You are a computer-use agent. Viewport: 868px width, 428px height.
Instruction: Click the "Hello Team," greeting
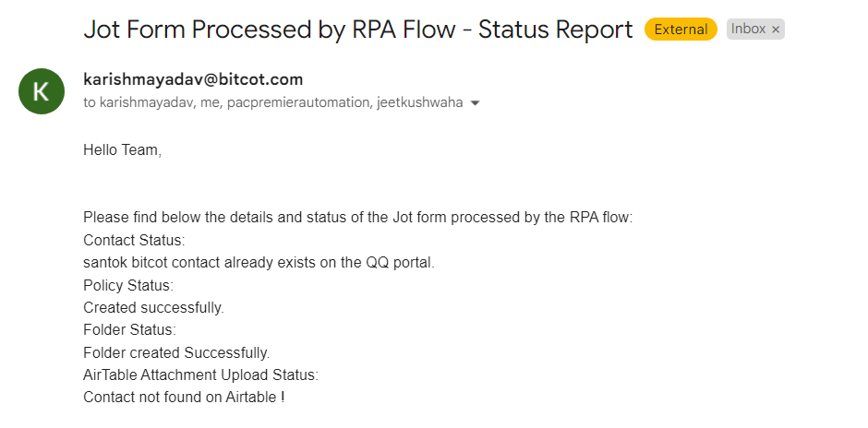tap(122, 149)
